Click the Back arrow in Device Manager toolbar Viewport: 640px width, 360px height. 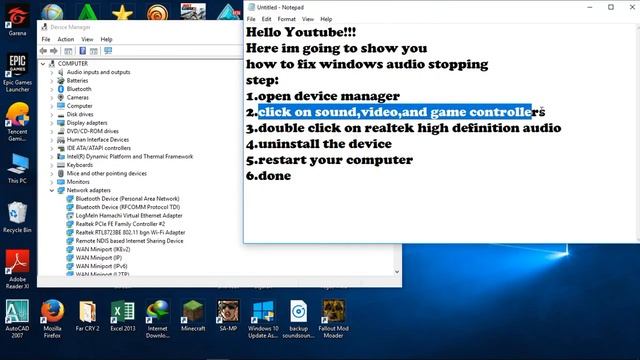click(x=44, y=51)
